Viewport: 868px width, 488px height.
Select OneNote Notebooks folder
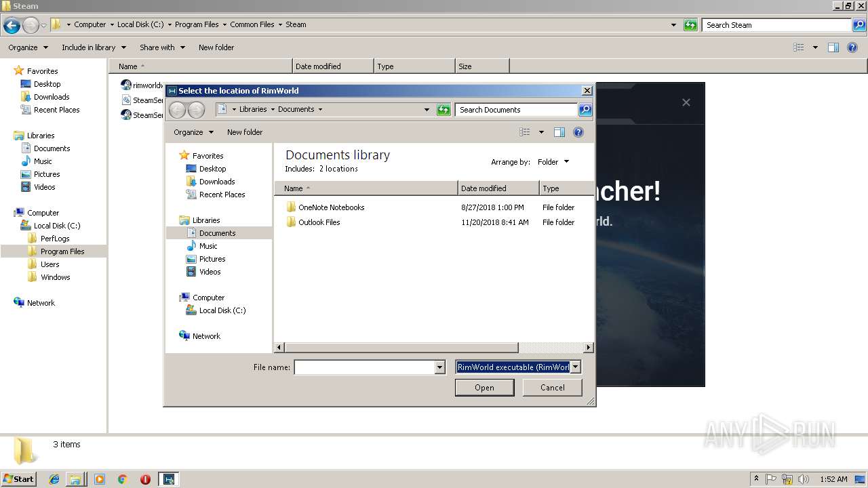[332, 207]
